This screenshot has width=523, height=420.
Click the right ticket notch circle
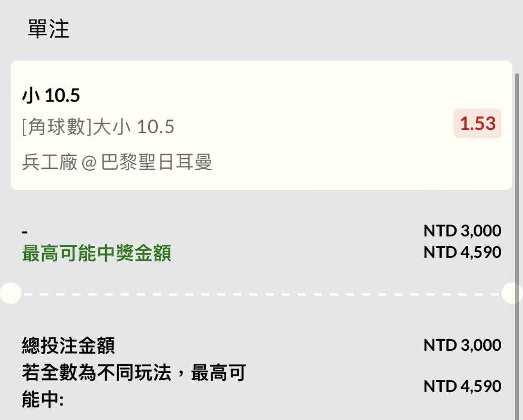[x=512, y=293]
